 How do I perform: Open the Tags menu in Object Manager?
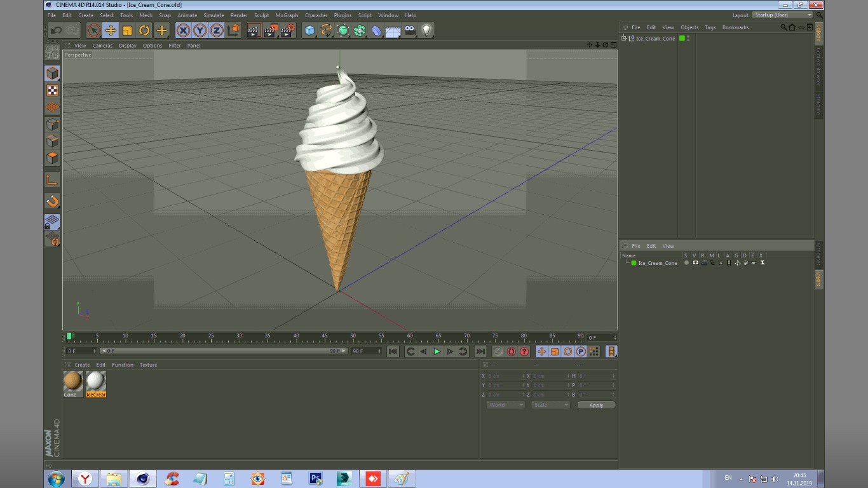pos(710,27)
